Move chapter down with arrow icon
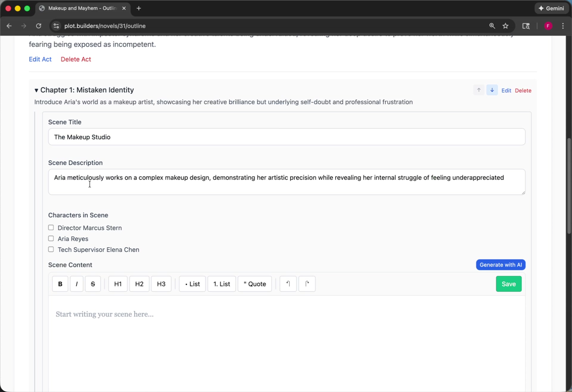The image size is (572, 392). point(492,90)
